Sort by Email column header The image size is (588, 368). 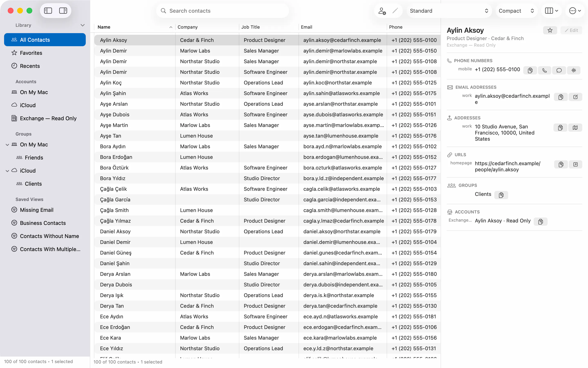(x=342, y=27)
